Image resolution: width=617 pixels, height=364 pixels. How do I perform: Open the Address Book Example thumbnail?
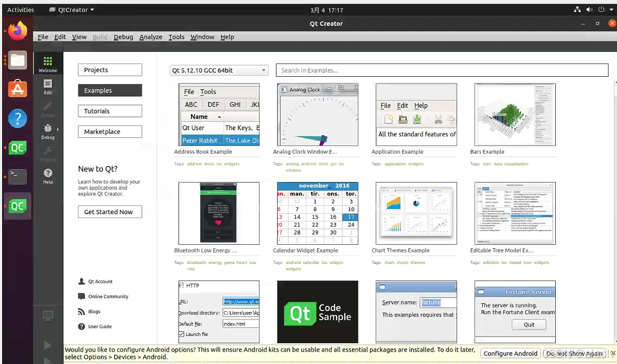click(x=219, y=115)
